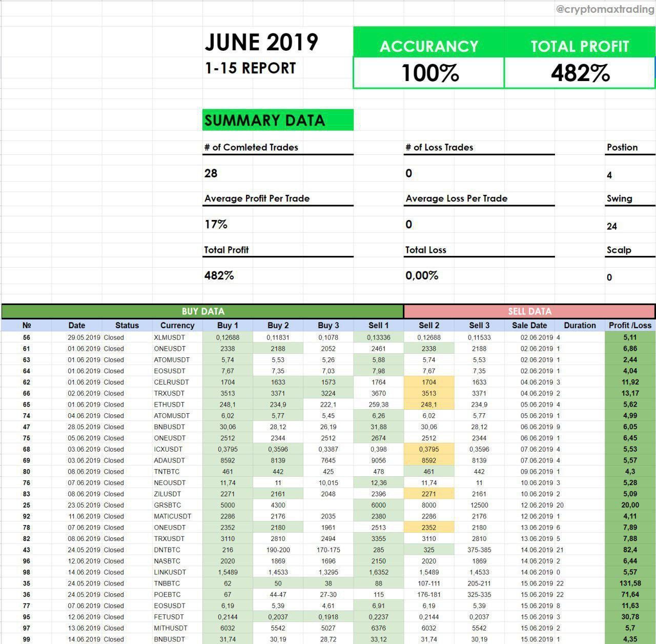Select the ICXUSDT currency cell
The image size is (656, 644).
pos(177,449)
